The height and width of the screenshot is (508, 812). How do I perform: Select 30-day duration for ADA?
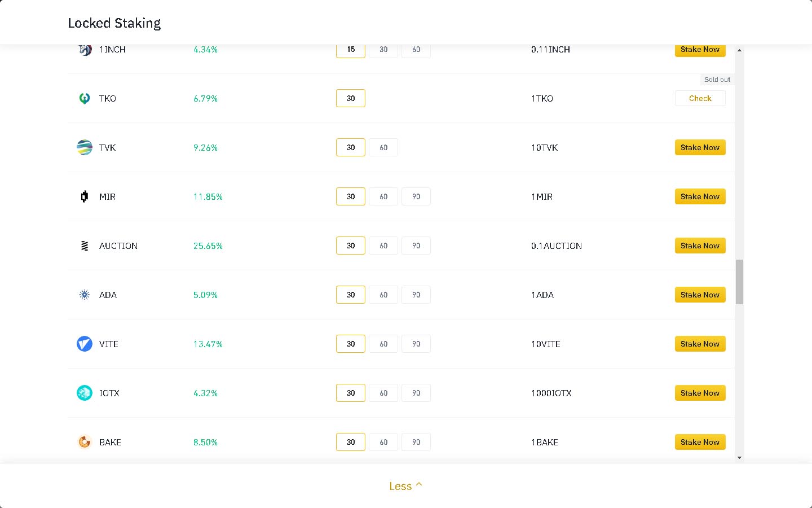(x=351, y=295)
